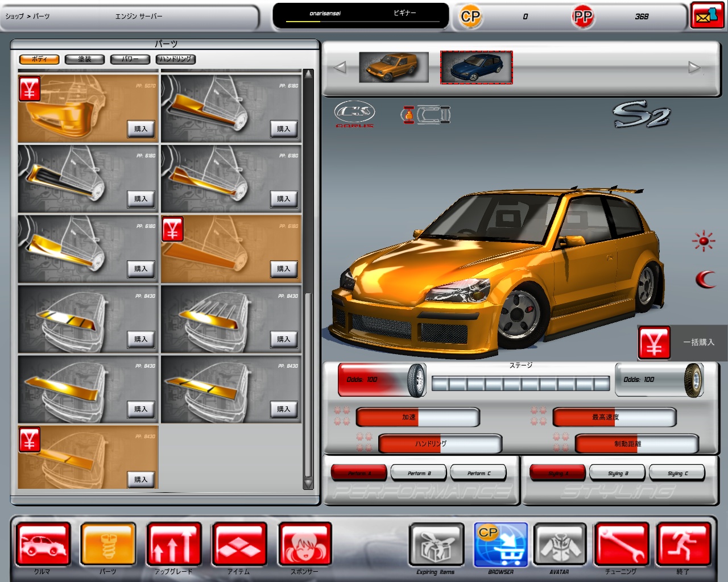The height and width of the screenshot is (582, 728).
Task: Open Expiring Items gift box
Action: 436,544
